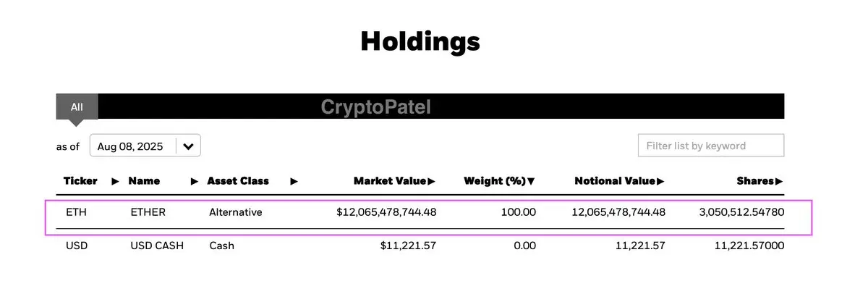Select the ETH ticker row
The height and width of the screenshot is (289, 868).
pos(427,212)
